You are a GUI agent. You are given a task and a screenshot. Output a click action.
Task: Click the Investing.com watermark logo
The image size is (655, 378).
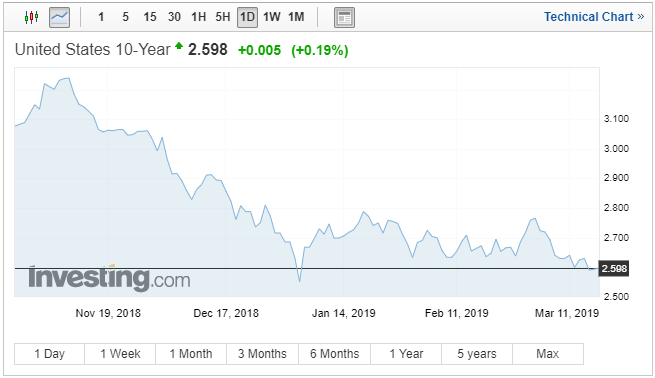109,278
